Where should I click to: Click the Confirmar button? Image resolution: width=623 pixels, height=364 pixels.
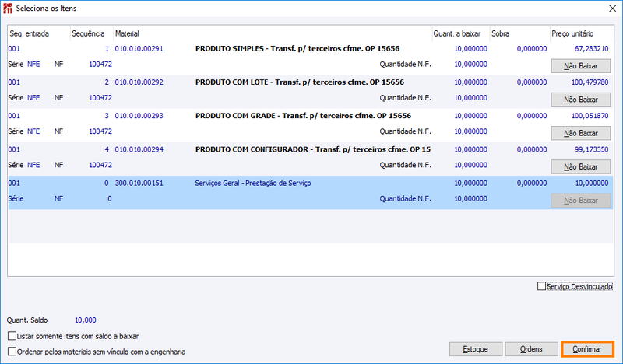click(587, 349)
